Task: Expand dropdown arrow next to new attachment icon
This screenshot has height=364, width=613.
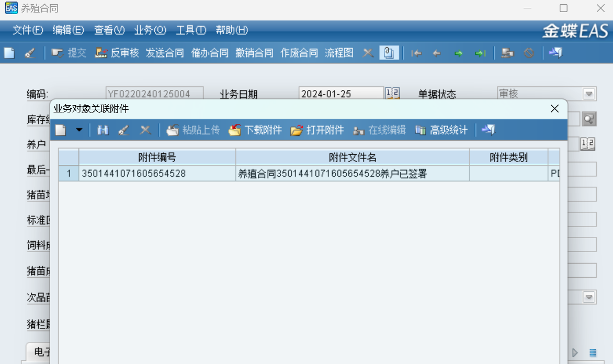Action: tap(79, 130)
